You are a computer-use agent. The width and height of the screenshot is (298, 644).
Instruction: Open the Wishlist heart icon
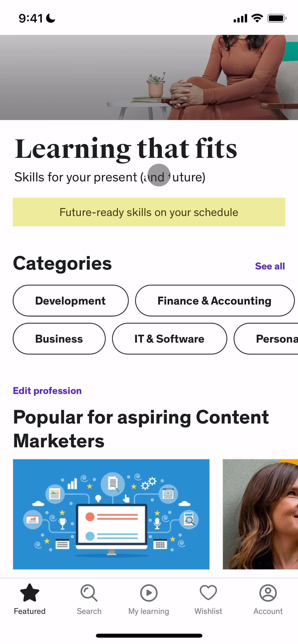pos(208,593)
